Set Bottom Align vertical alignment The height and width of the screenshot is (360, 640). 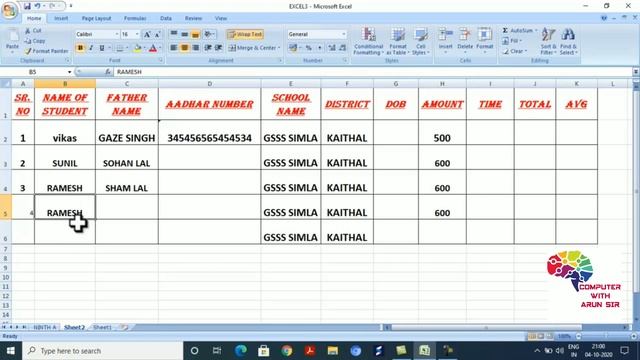tap(195, 34)
